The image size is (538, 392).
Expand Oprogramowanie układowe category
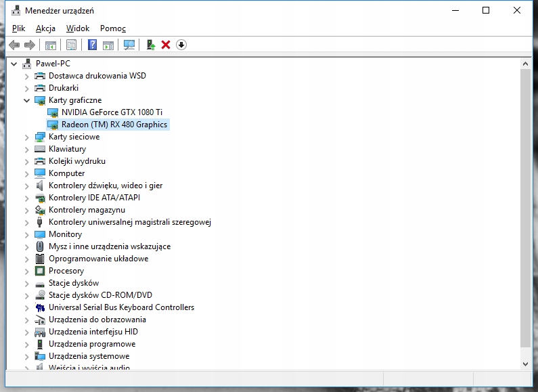(27, 259)
